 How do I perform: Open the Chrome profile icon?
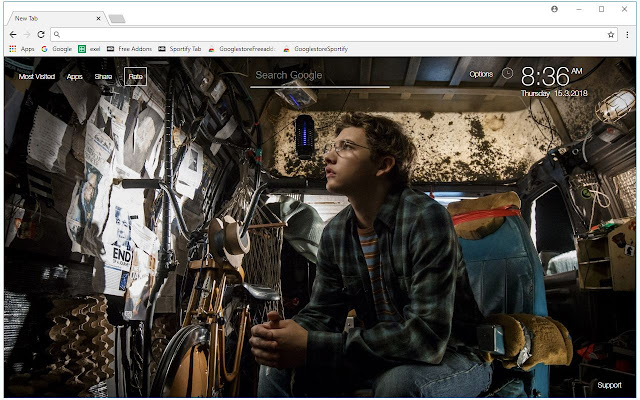554,9
